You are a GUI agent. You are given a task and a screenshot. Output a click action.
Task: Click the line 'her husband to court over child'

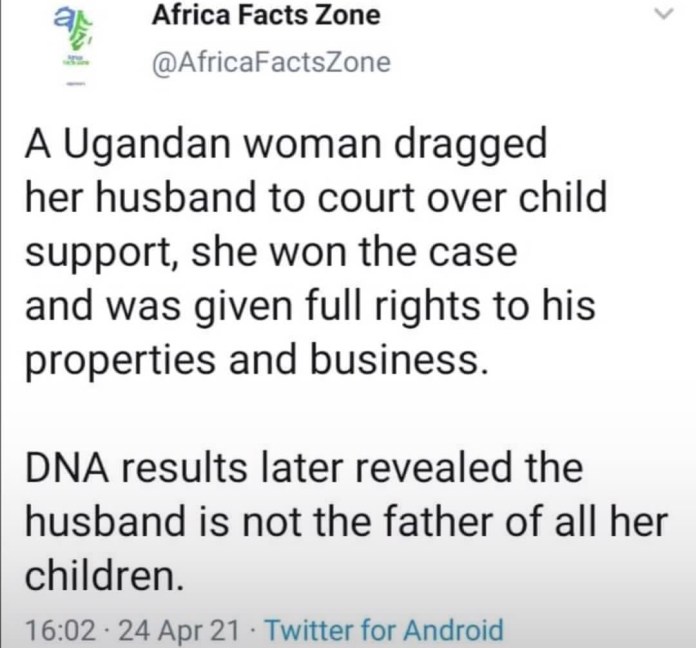click(316, 198)
